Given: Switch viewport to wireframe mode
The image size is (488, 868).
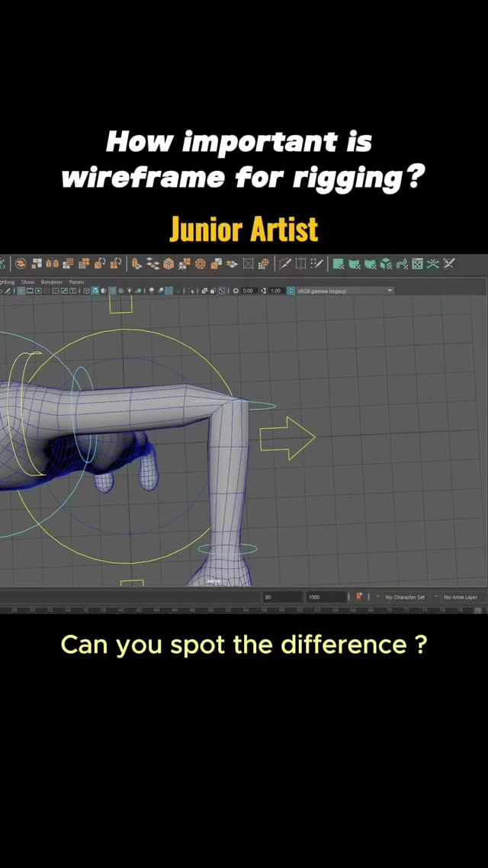Looking at the screenshot, I should [86, 291].
